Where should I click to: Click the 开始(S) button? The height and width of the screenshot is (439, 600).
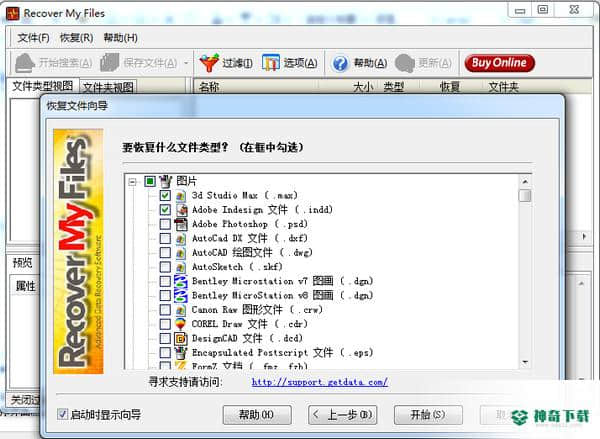pos(428,415)
